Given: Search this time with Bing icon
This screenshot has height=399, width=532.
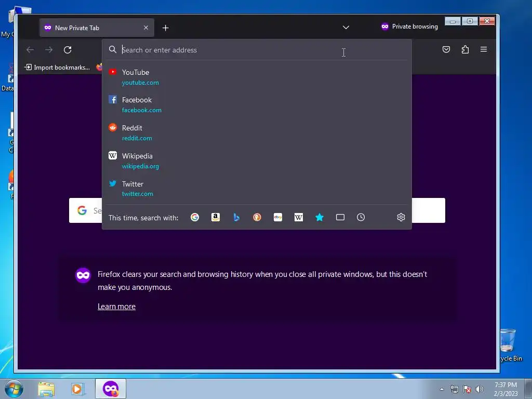Looking at the screenshot, I should point(236,217).
